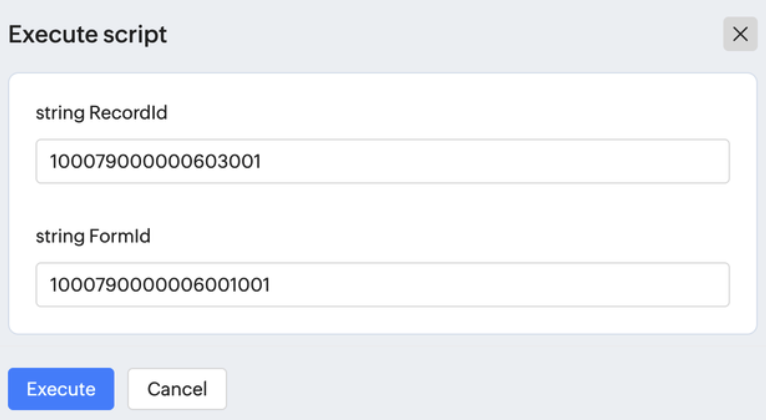Click the empty area right of the RecordId value
The width and height of the screenshot is (766, 420).
click(x=500, y=161)
